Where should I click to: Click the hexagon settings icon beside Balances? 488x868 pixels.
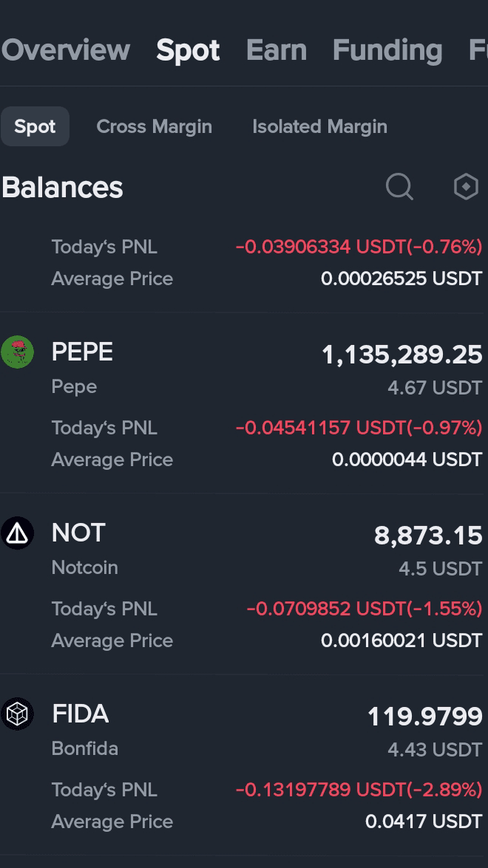pyautogui.click(x=466, y=187)
